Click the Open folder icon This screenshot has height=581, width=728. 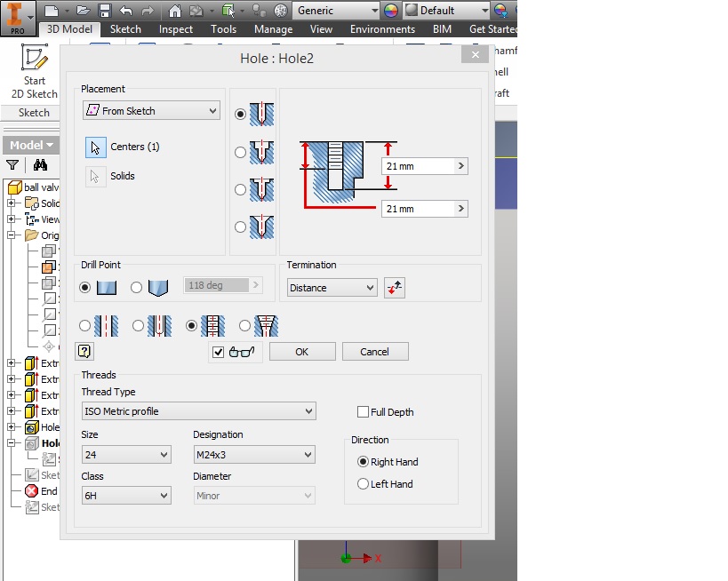click(x=83, y=10)
